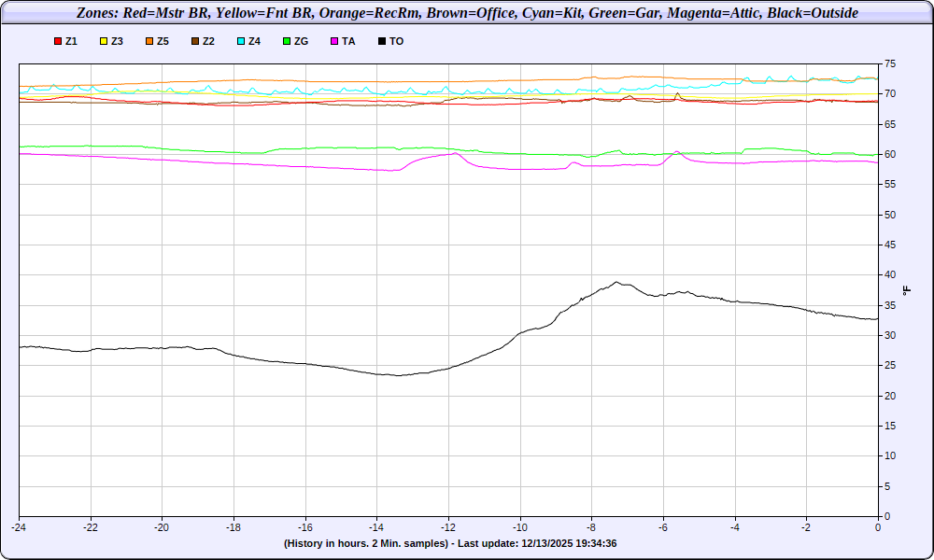The height and width of the screenshot is (560, 934).
Task: Click the cyan Z4 legend swatch
Action: 241,42
